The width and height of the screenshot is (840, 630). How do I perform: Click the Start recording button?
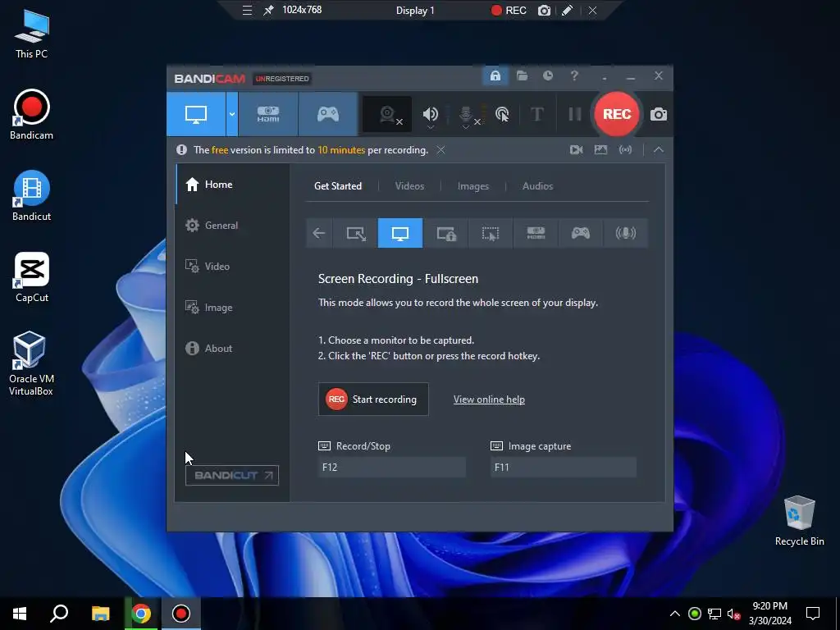point(373,399)
